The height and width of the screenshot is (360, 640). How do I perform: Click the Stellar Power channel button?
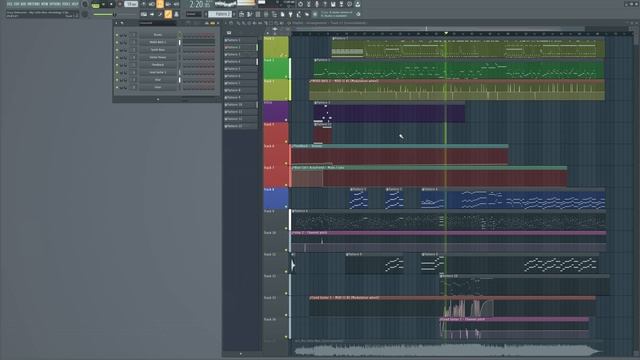(x=158, y=57)
